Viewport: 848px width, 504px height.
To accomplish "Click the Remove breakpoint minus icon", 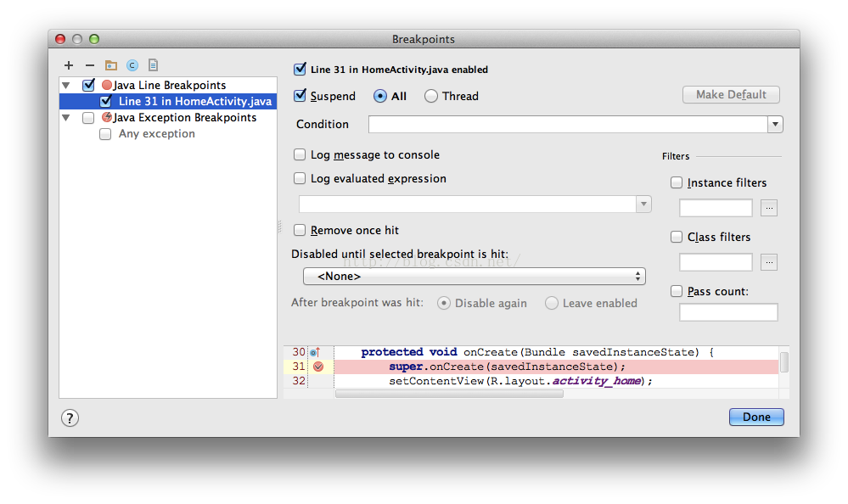I will click(x=90, y=65).
